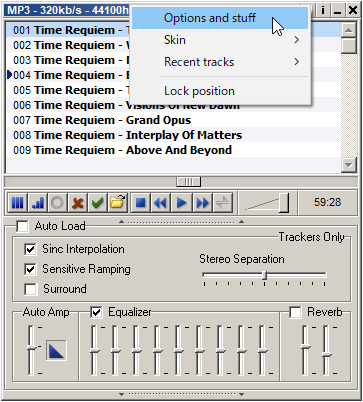Go to previous track with rewind icon

[161, 203]
